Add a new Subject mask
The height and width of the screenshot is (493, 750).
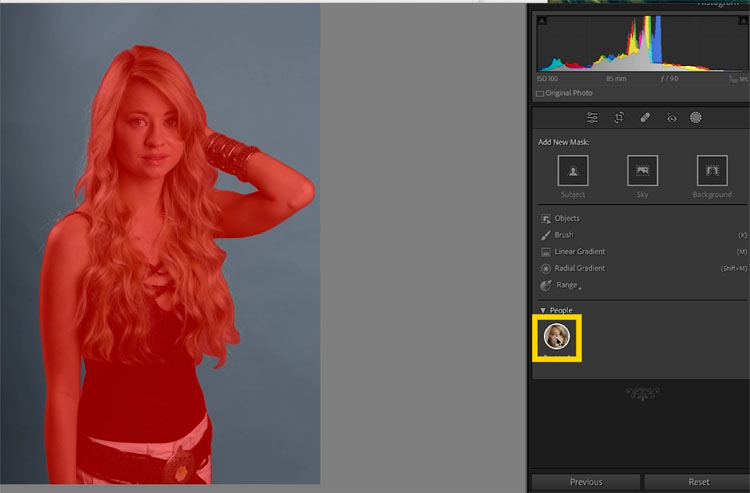coord(573,170)
